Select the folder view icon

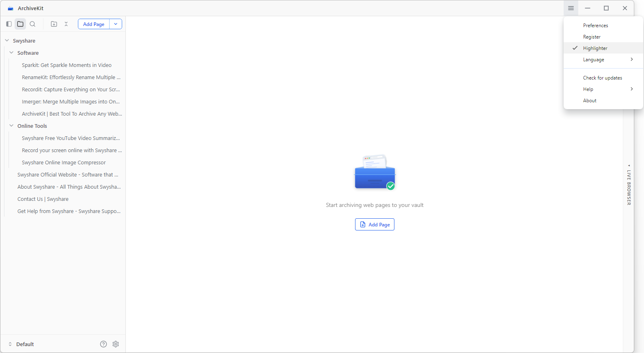click(x=20, y=24)
